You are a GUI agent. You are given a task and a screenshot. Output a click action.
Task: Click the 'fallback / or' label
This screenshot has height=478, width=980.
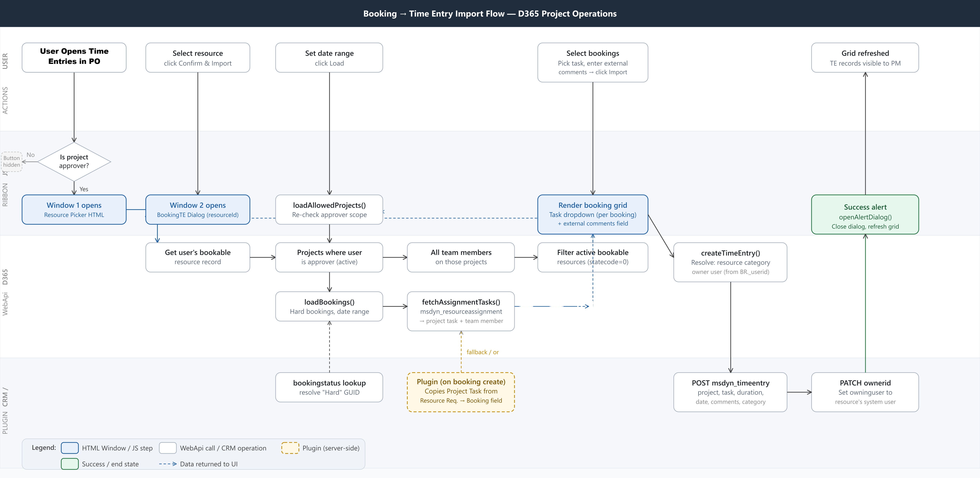pyautogui.click(x=482, y=352)
